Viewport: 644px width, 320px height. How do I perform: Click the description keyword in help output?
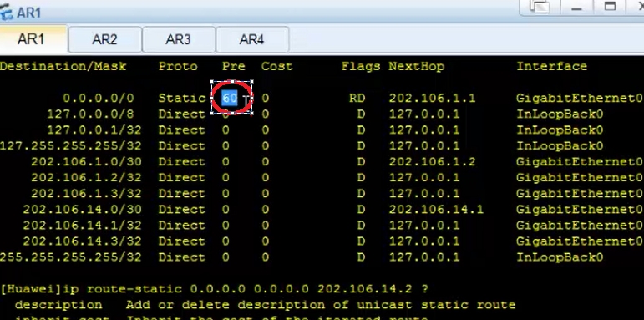tap(58, 305)
